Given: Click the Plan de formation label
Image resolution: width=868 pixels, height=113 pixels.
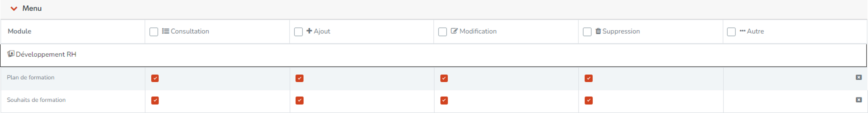Looking at the screenshot, I should tap(31, 77).
